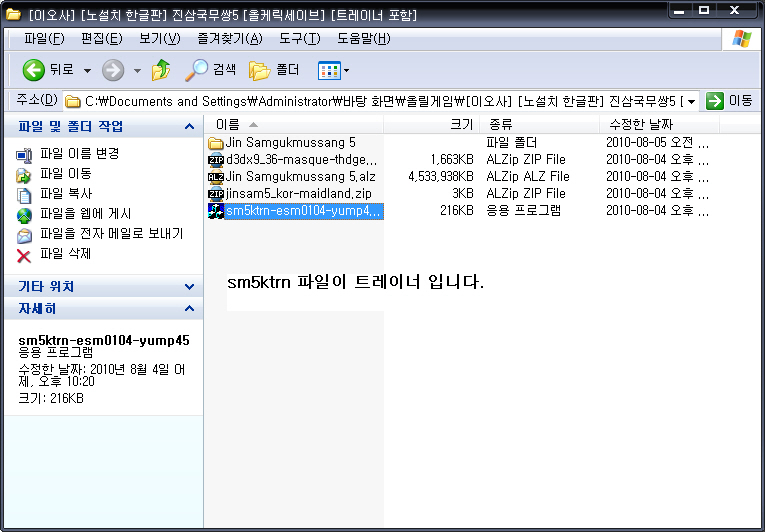Expand the 기타 위치 panel
This screenshot has width=765, height=532.
point(189,286)
